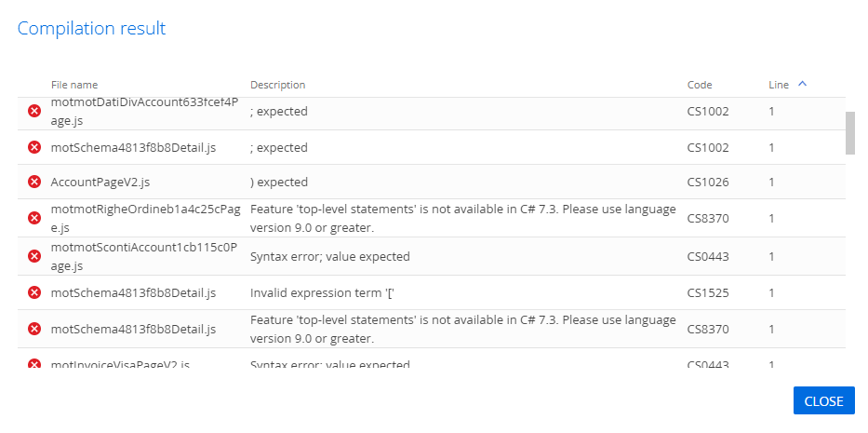Click error icon for motSchema4813f8b8Detail.js CS1002 row
This screenshot has width=868, height=433.
(x=34, y=147)
